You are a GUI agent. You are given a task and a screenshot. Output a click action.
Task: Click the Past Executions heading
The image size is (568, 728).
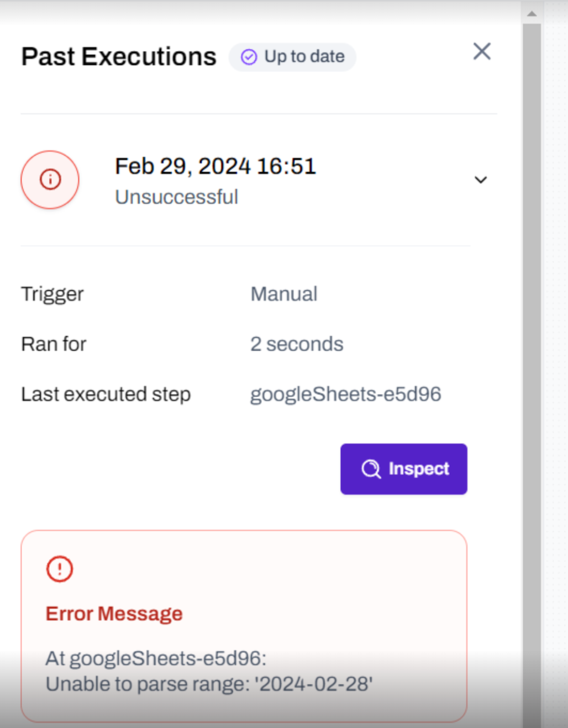point(119,57)
